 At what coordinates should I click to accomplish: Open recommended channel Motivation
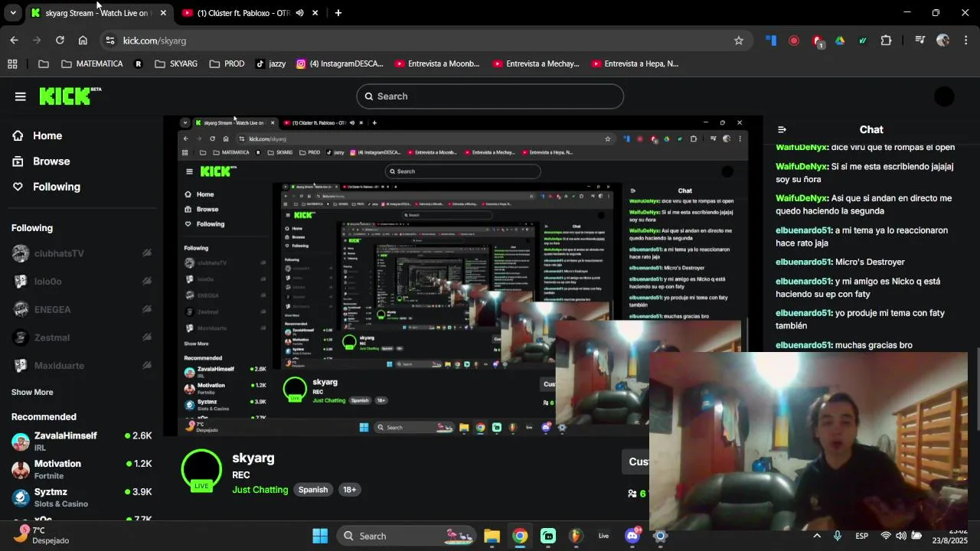click(x=80, y=469)
